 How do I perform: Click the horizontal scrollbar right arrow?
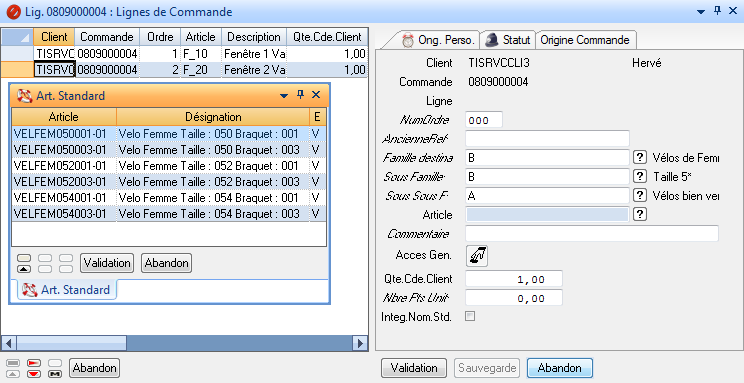pyautogui.click(x=360, y=343)
